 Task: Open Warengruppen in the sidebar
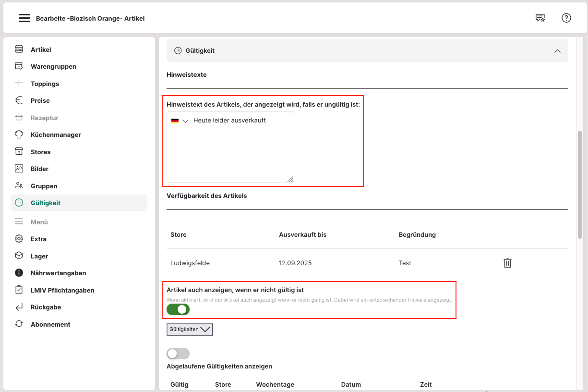[53, 66]
